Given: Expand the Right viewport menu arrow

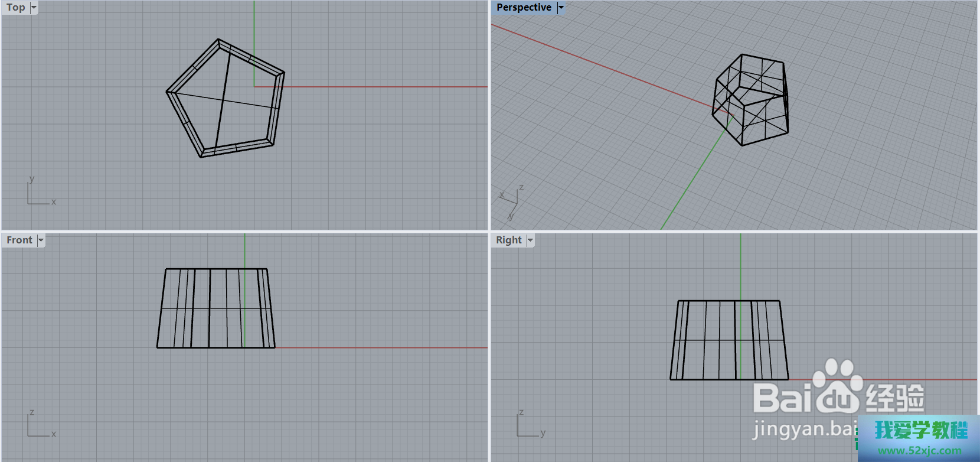Looking at the screenshot, I should coord(530,240).
